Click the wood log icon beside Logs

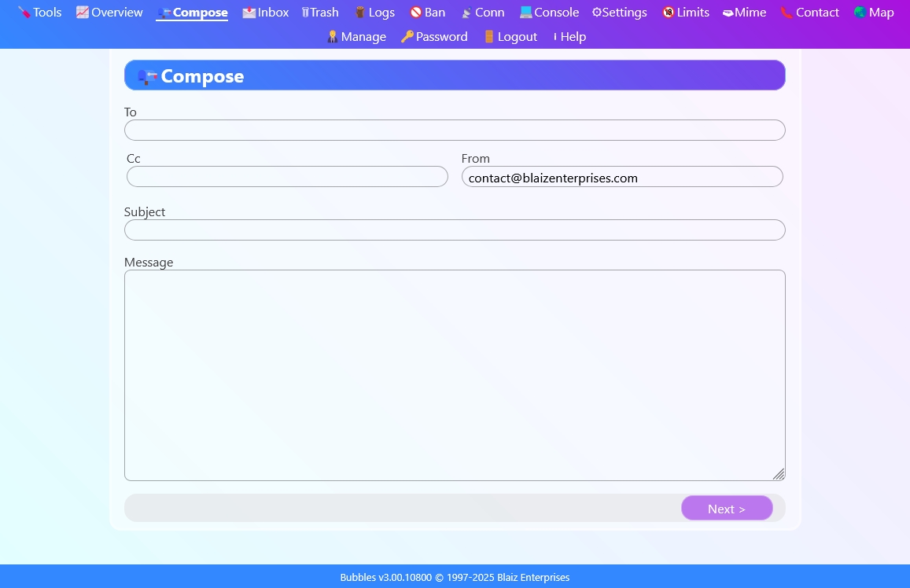359,12
